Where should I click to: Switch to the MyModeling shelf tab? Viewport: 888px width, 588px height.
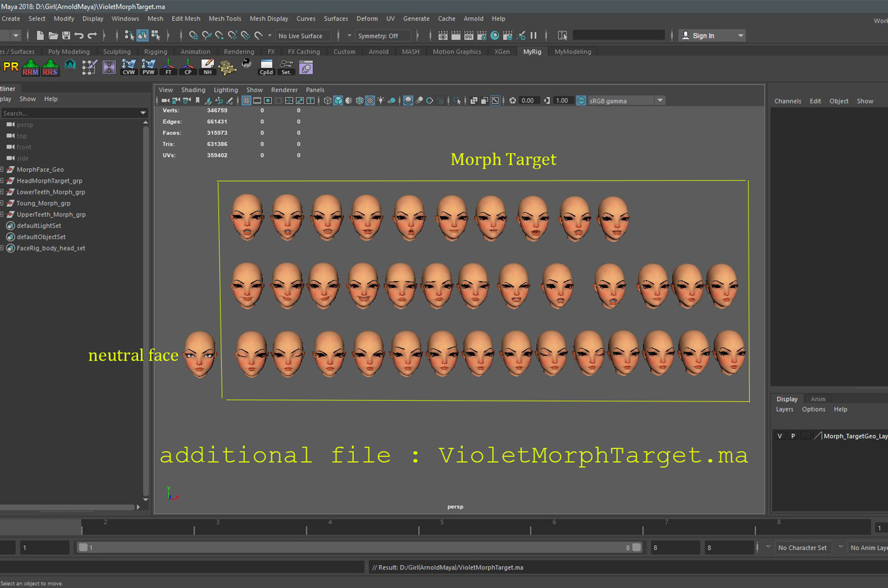(573, 52)
